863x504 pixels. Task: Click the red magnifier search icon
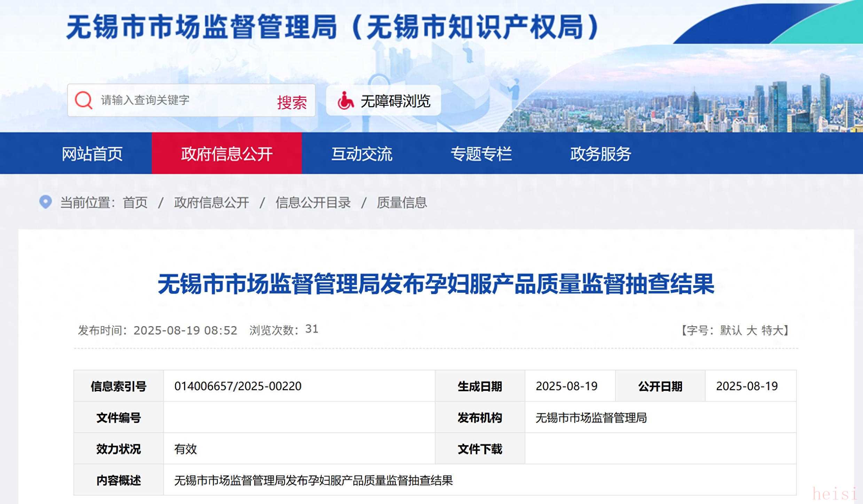(84, 101)
